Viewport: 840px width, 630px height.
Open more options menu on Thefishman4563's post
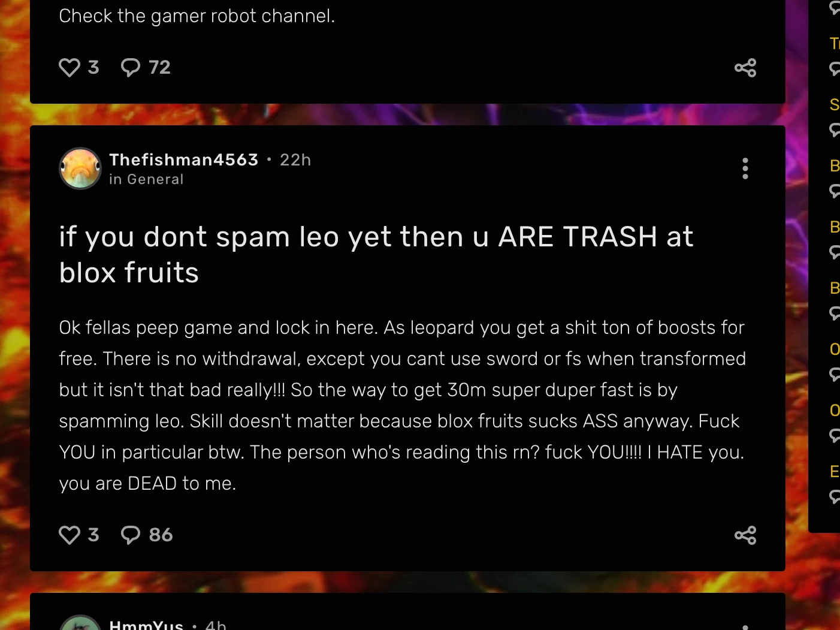pos(745,168)
